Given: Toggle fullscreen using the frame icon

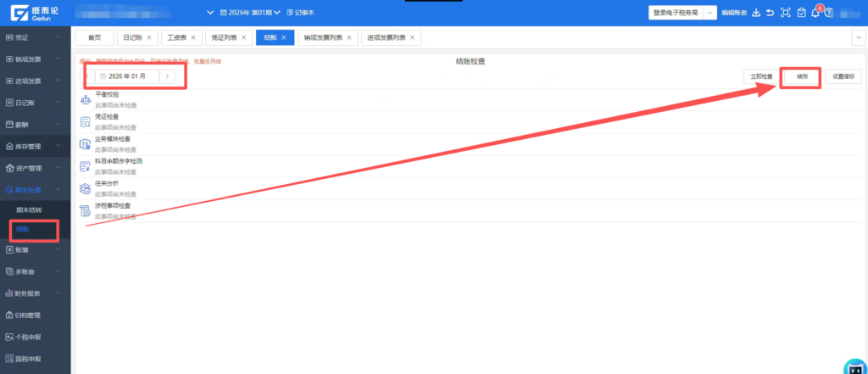Looking at the screenshot, I should coord(786,13).
